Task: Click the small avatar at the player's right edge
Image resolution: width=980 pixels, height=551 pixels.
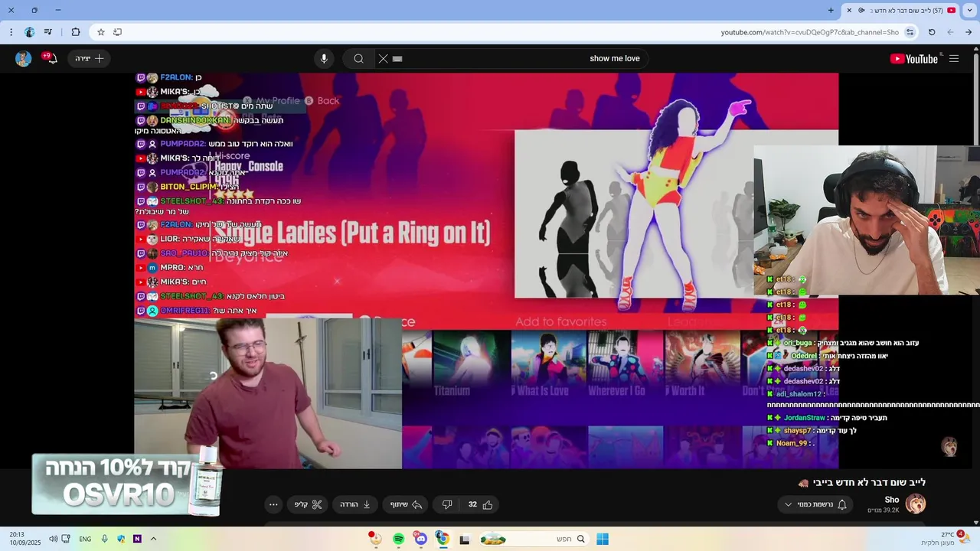Action: [x=949, y=447]
